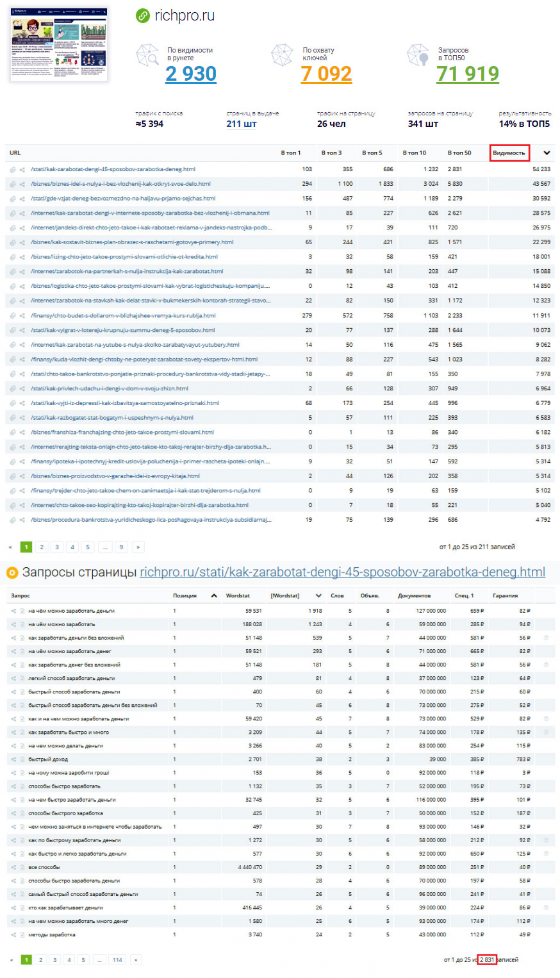Go to next page of URL table
Screen dimensions: 560x978
tap(138, 547)
